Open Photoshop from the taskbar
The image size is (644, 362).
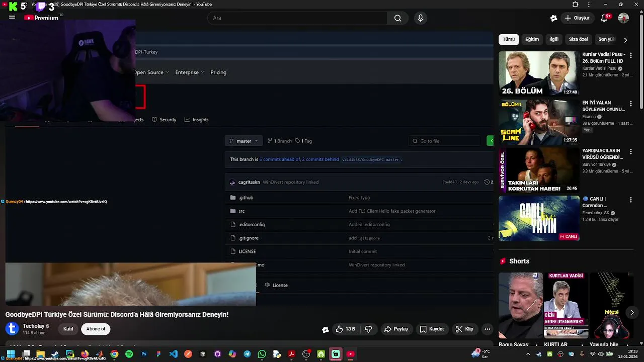pos(144,354)
